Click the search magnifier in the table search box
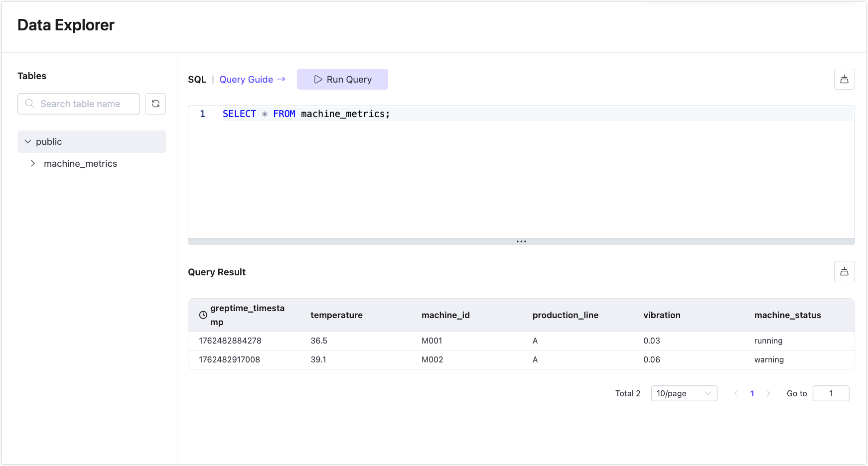The height and width of the screenshot is (466, 868). [x=29, y=104]
